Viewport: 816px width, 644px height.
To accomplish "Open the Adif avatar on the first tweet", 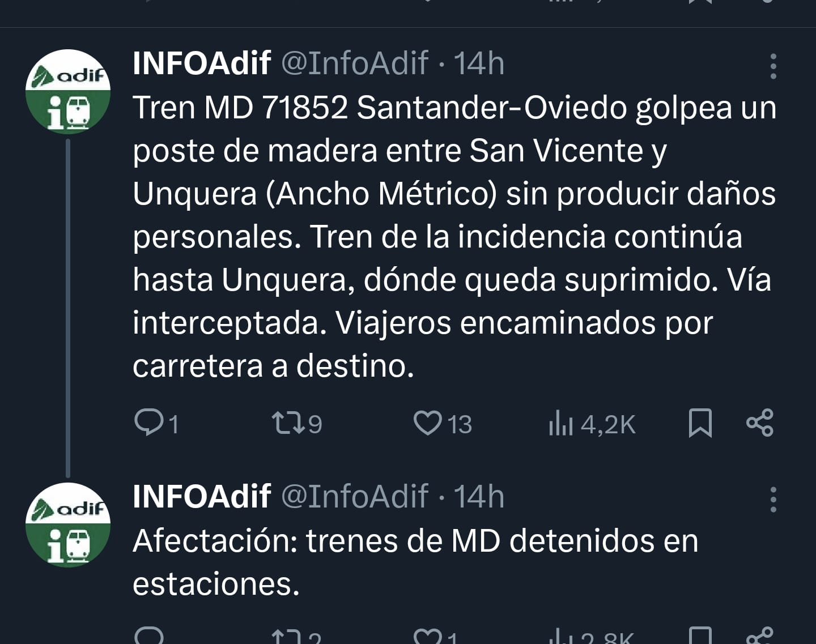I will pos(68,92).
